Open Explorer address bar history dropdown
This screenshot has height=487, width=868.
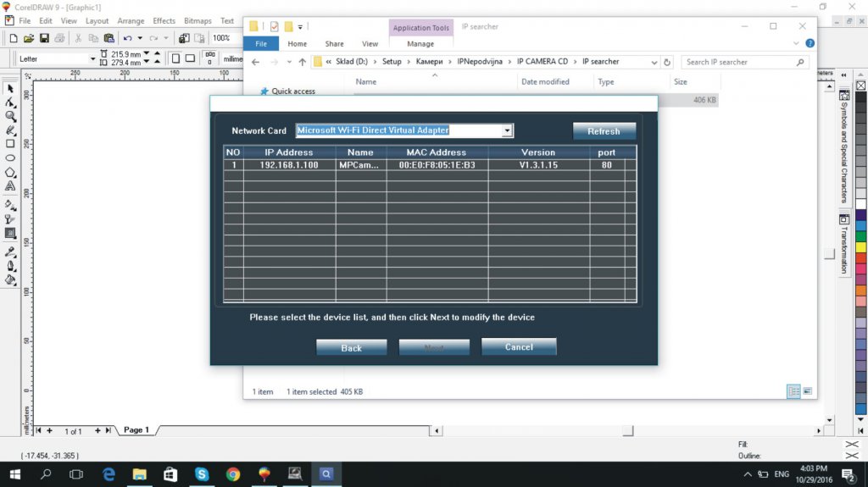pos(654,62)
